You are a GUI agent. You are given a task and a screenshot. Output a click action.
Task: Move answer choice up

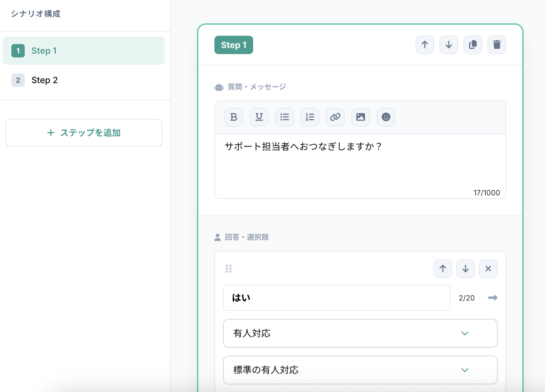point(443,269)
